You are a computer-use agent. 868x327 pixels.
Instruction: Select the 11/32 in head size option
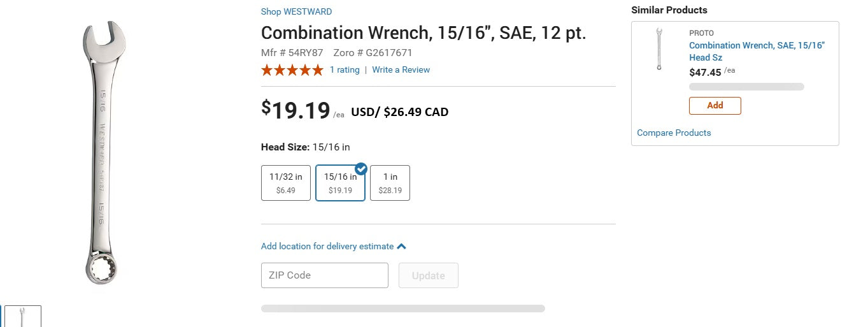coord(286,183)
